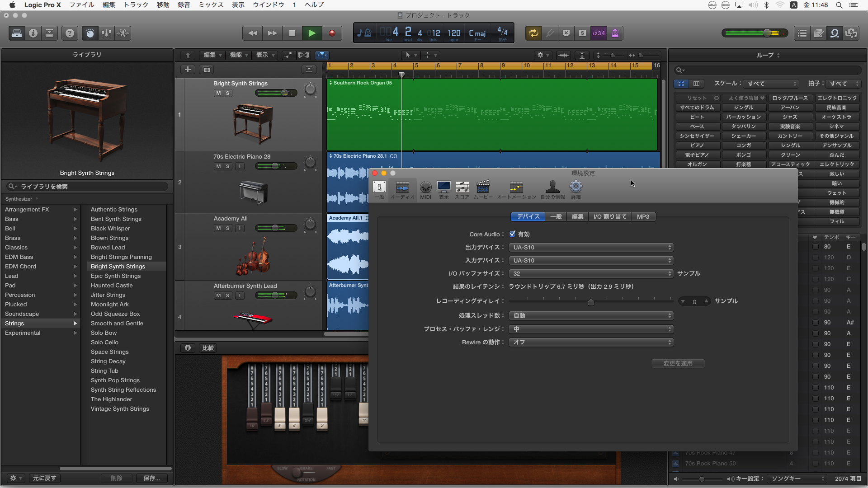Click 変更を適用 apply changes button
The width and height of the screenshot is (868, 488).
[678, 363]
